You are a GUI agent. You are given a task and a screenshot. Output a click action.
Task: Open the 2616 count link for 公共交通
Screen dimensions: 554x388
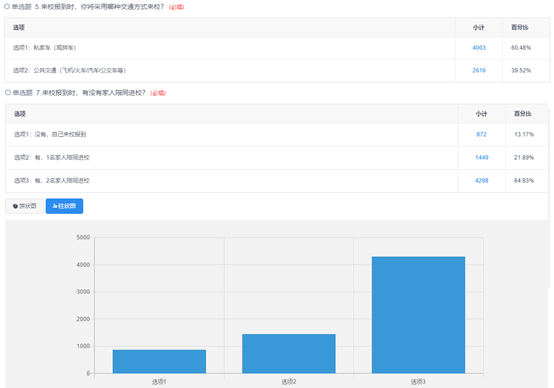[479, 70]
